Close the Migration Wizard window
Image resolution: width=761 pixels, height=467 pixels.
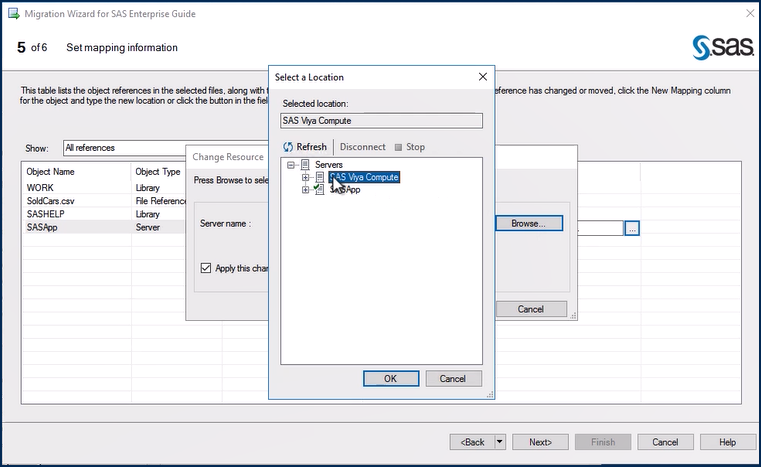750,14
